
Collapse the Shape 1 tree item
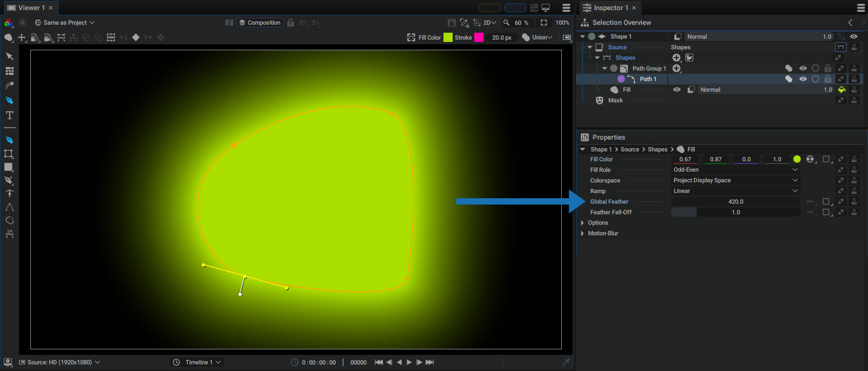(583, 36)
